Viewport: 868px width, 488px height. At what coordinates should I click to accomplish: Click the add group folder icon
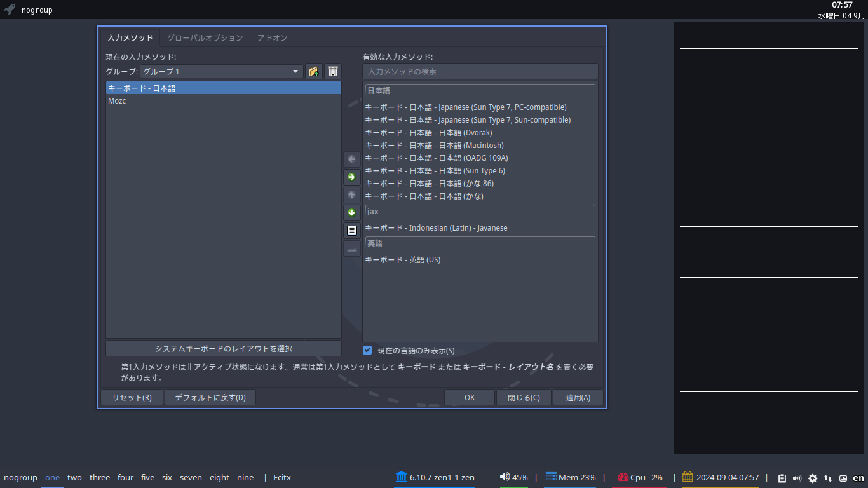pos(314,71)
